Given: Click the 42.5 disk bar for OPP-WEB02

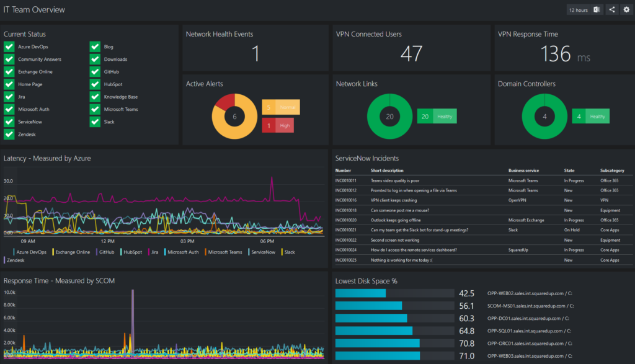Looking at the screenshot, I should click(395, 293).
